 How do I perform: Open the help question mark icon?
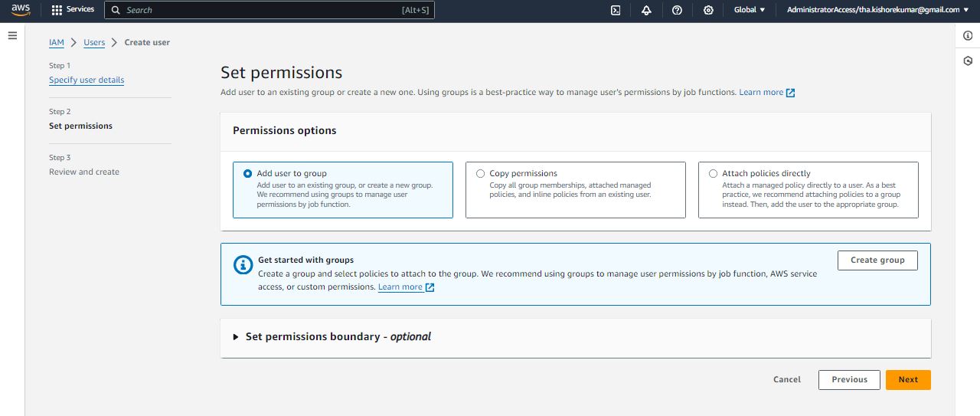tap(677, 10)
